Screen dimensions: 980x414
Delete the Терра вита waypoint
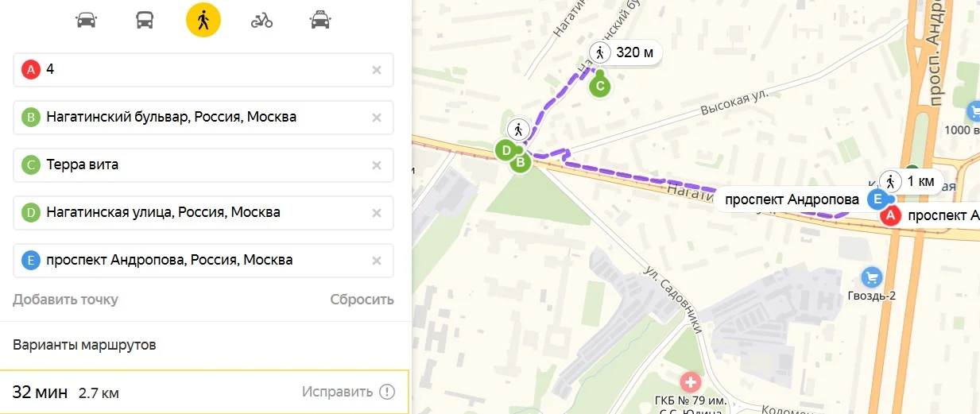(x=377, y=165)
